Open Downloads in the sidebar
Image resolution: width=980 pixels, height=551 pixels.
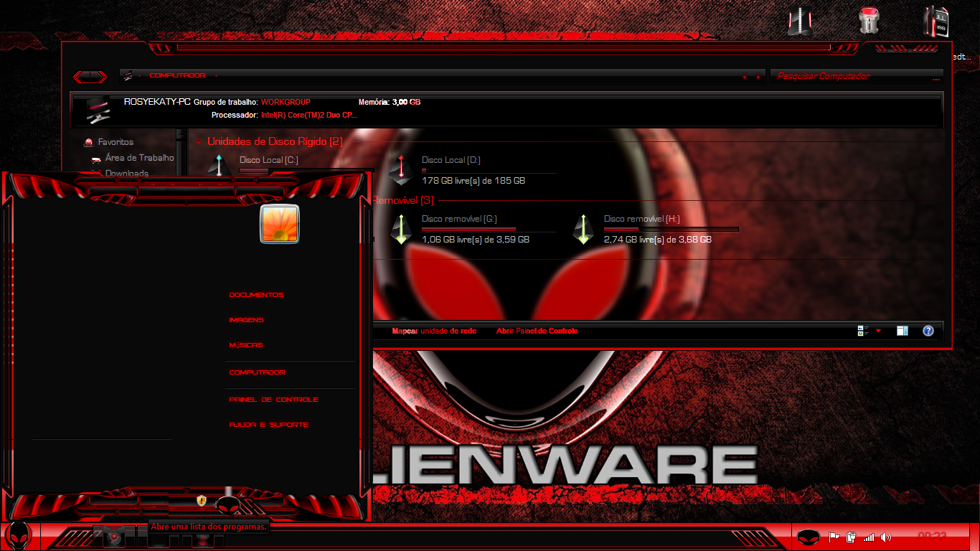(x=127, y=173)
